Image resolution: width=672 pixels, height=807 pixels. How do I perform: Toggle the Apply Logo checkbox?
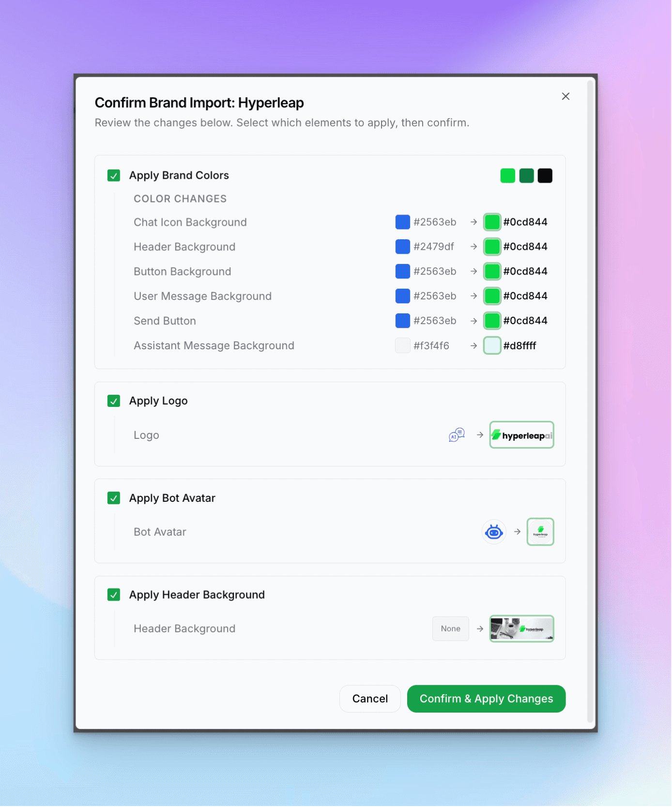[x=114, y=401]
